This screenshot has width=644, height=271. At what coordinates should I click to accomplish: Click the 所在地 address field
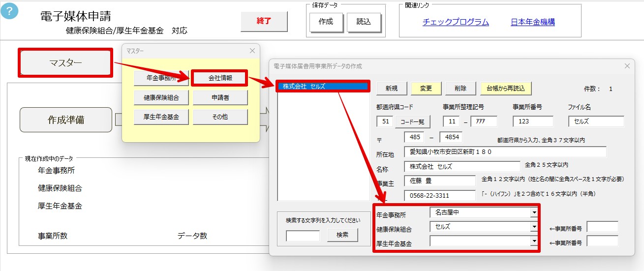click(x=505, y=152)
